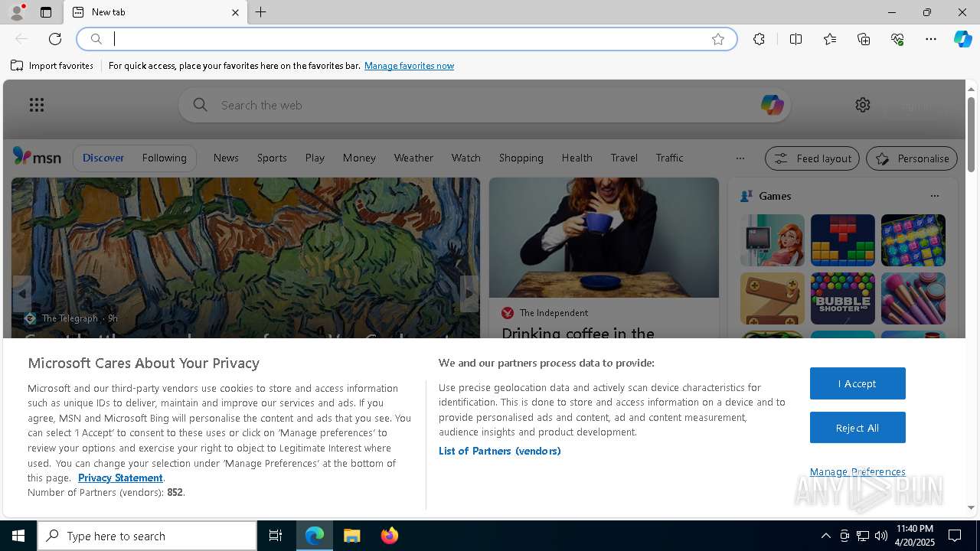Open Feed layout options

coord(812,158)
